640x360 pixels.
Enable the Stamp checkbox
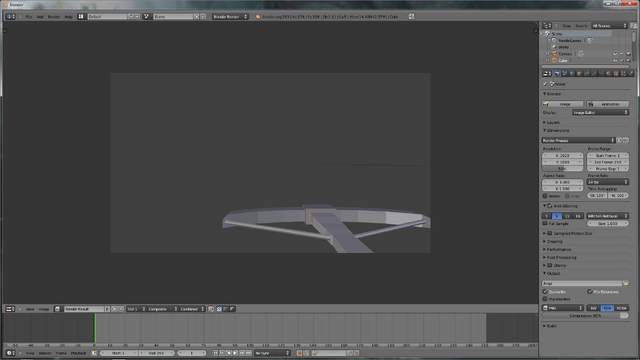click(x=550, y=265)
